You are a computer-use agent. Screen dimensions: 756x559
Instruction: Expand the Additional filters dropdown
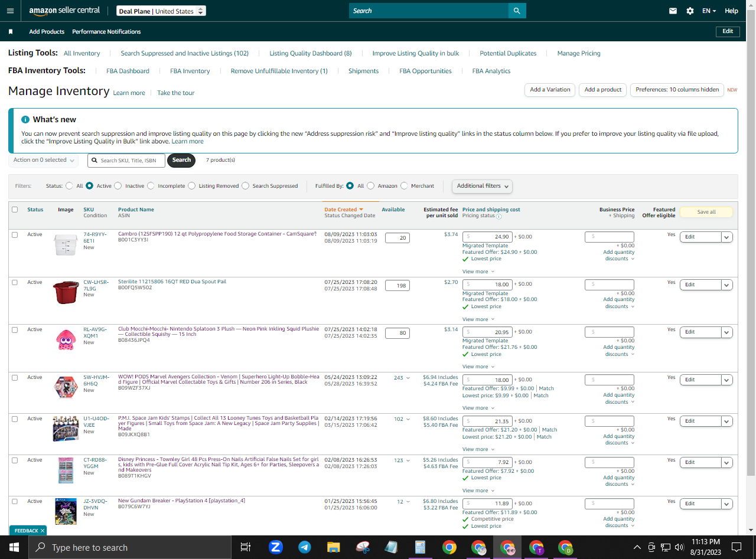click(482, 186)
